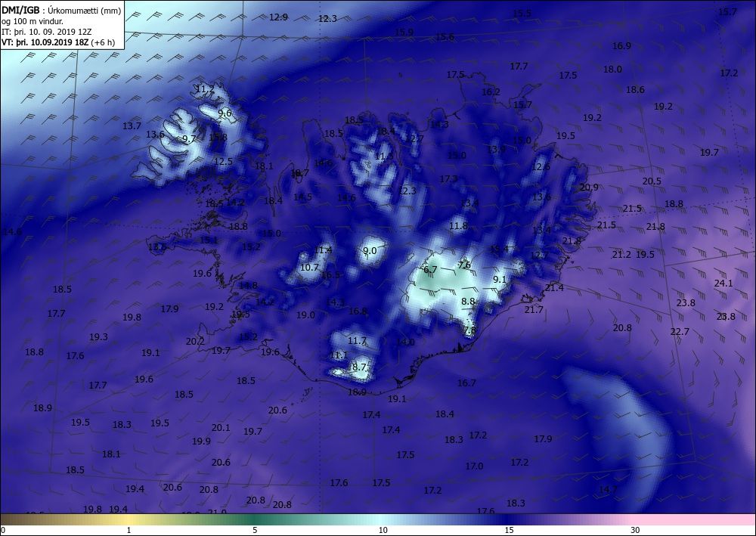
Task: Click the 16.5 value on the map
Action: coord(331,274)
